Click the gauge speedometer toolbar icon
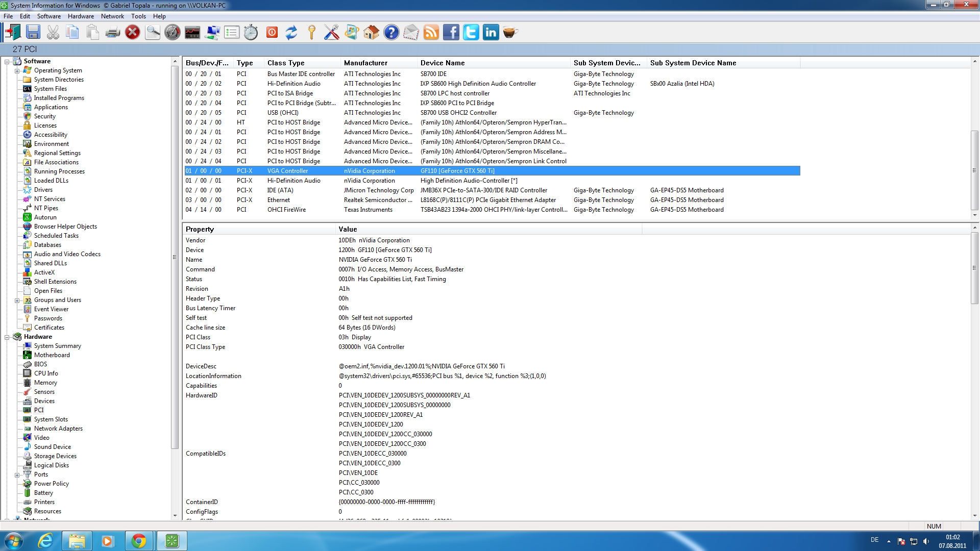 [173, 33]
